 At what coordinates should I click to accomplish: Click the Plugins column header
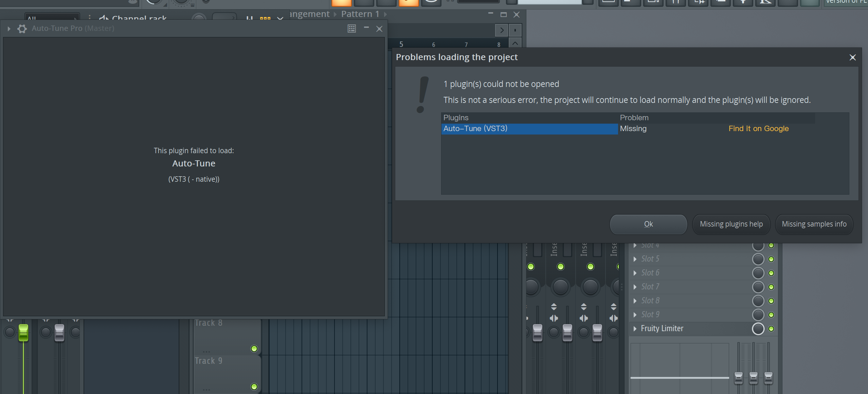[456, 118]
